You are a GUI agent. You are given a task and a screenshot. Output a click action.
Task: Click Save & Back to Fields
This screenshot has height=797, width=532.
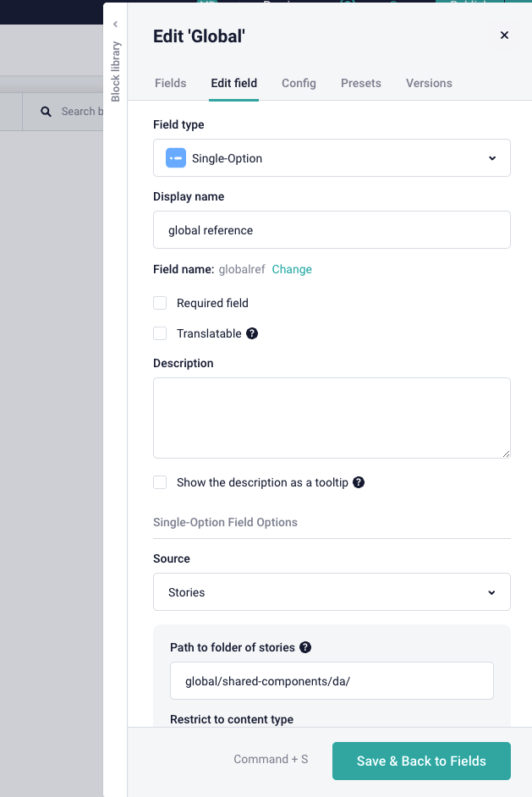[420, 761]
